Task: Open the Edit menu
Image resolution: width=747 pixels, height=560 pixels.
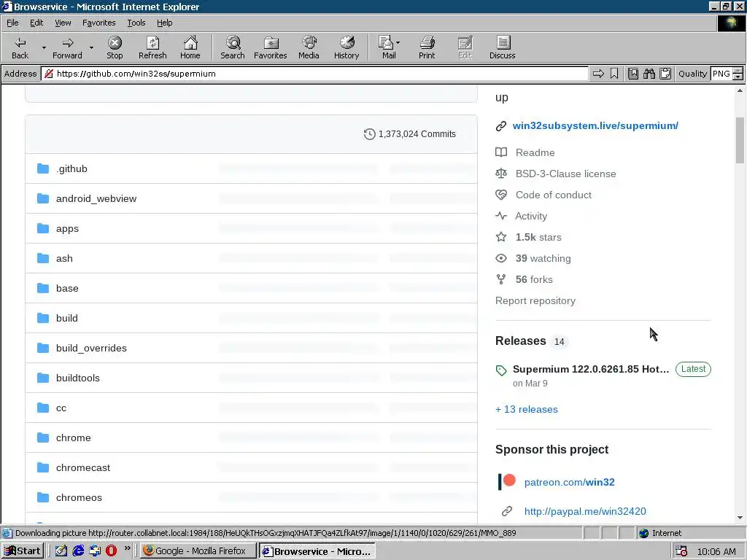Action: (36, 23)
